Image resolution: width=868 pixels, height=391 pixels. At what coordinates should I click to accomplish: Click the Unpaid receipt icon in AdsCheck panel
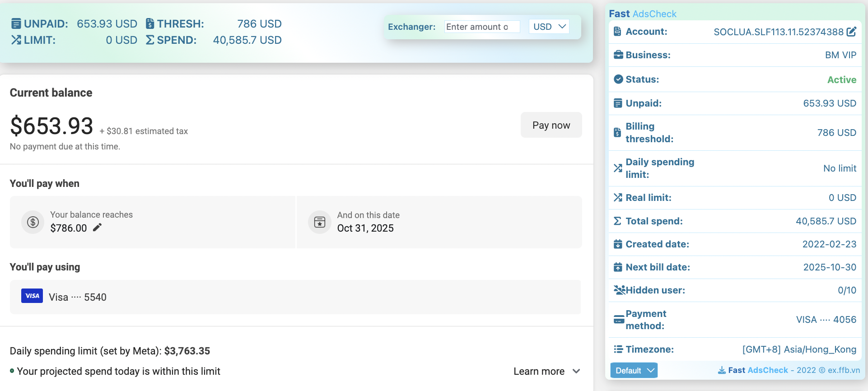(618, 103)
